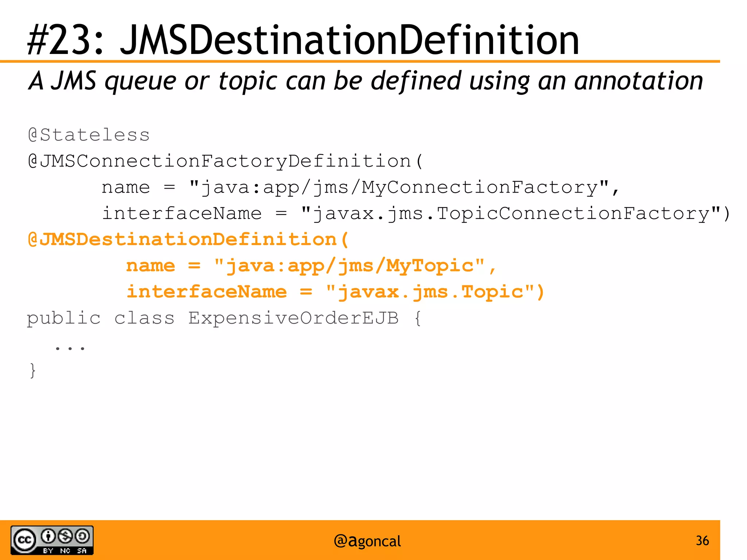The height and width of the screenshot is (560, 747).
Task: Click the @agoncal Twitter handle
Action: 367,541
